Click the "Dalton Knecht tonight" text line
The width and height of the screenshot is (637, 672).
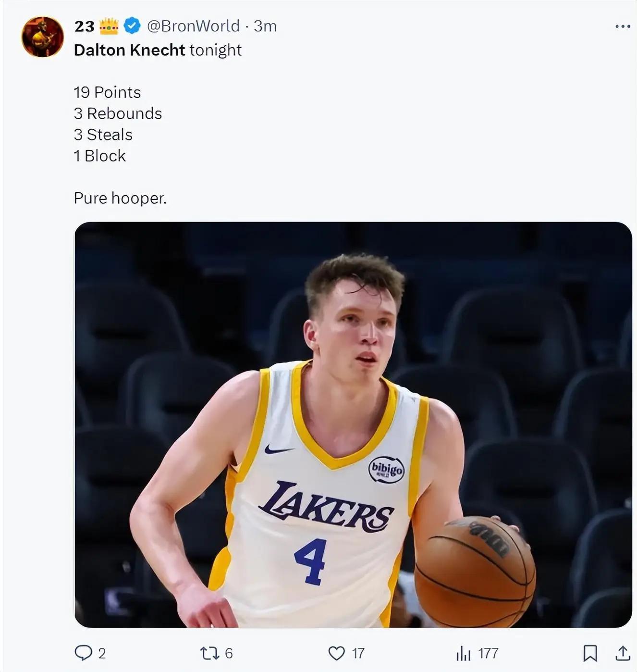(x=158, y=50)
